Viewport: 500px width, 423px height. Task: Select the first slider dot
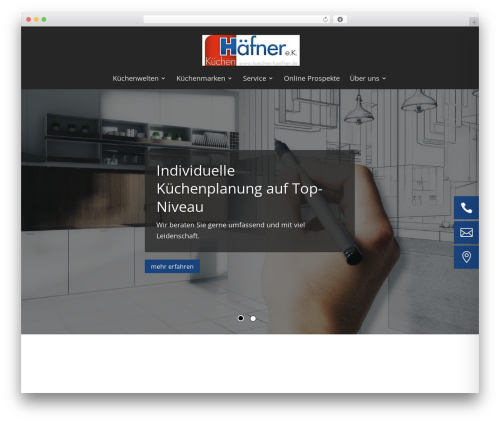pos(241,318)
